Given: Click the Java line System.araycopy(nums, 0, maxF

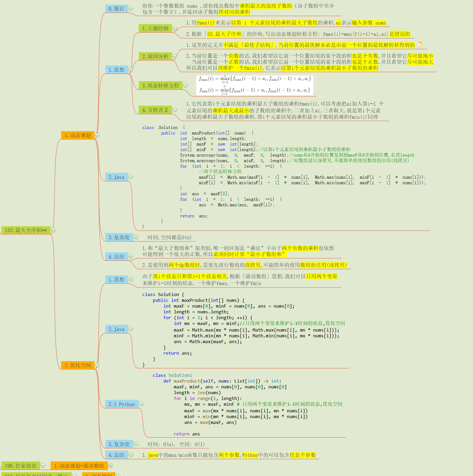Looking at the screenshot, I should (x=297, y=155).
